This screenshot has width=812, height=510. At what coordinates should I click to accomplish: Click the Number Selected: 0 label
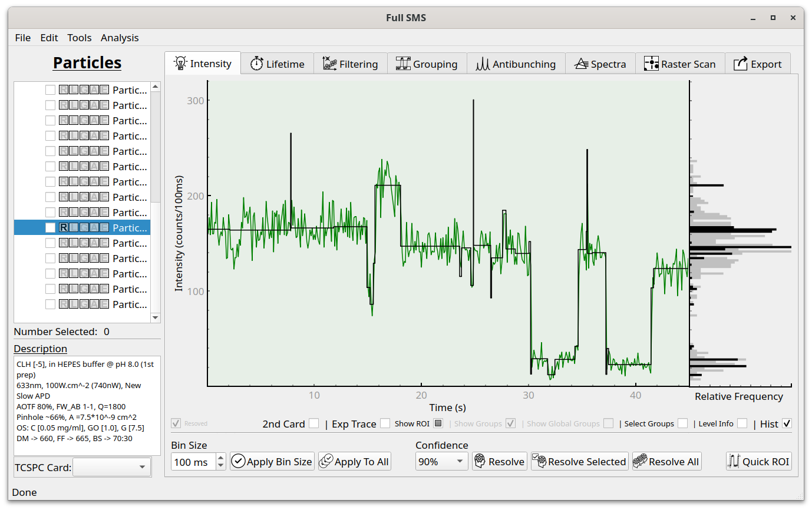point(62,332)
